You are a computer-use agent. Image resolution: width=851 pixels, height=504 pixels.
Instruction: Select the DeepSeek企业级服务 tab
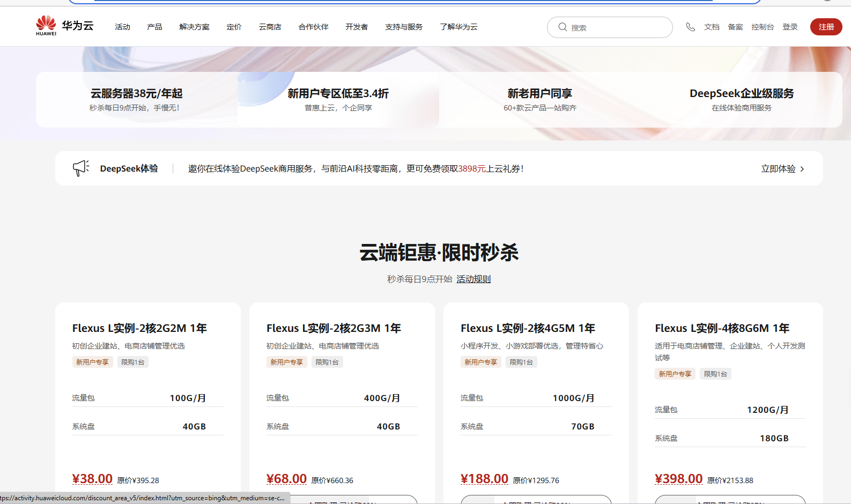[x=742, y=100]
